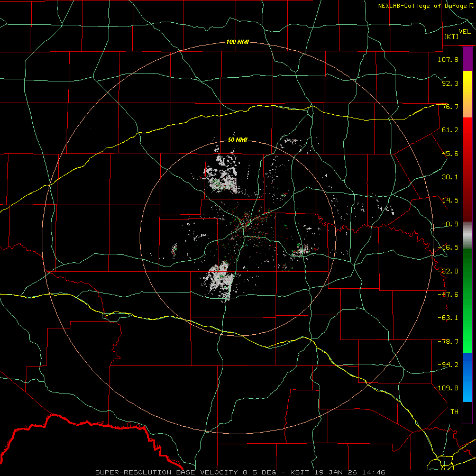Select the -63.1 legend value

(x=448, y=318)
